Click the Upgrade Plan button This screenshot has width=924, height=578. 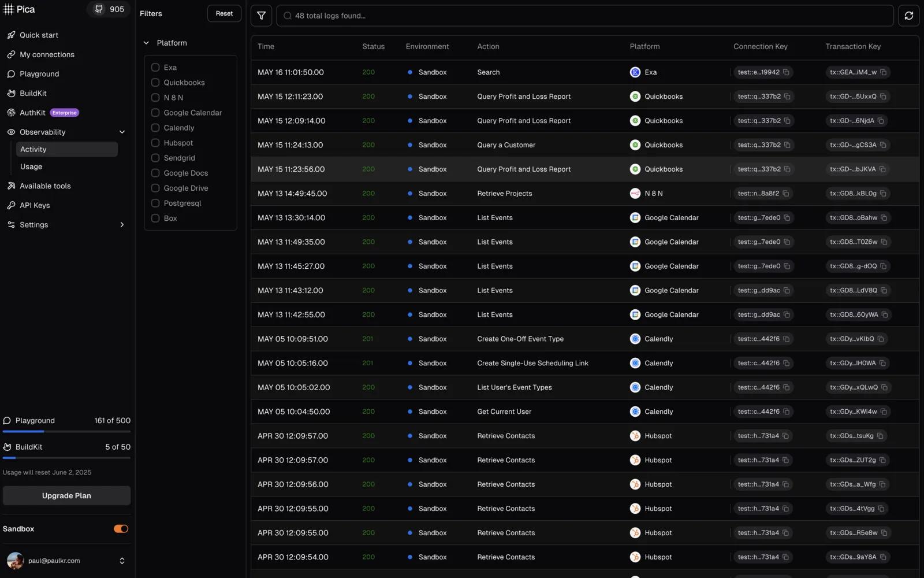click(66, 495)
